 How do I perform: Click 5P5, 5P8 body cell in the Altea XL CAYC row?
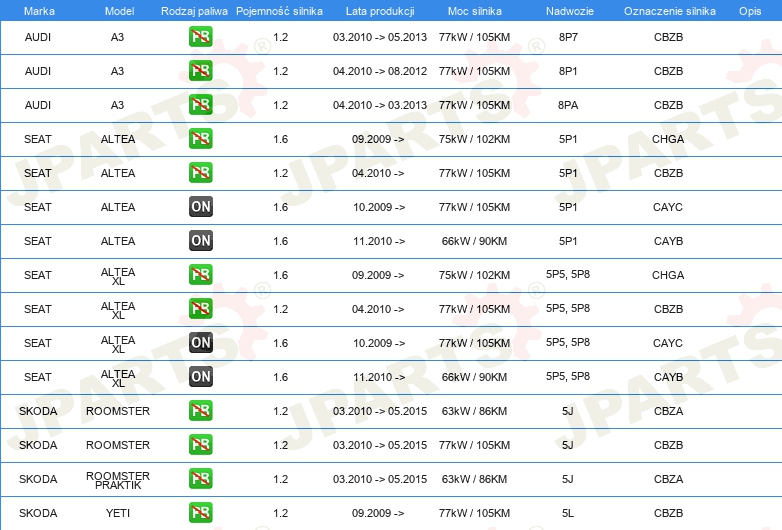[568, 342]
